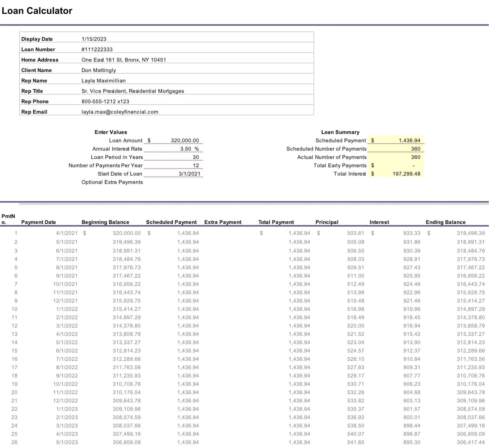Select Number of Payments Per Year value

tap(195, 165)
